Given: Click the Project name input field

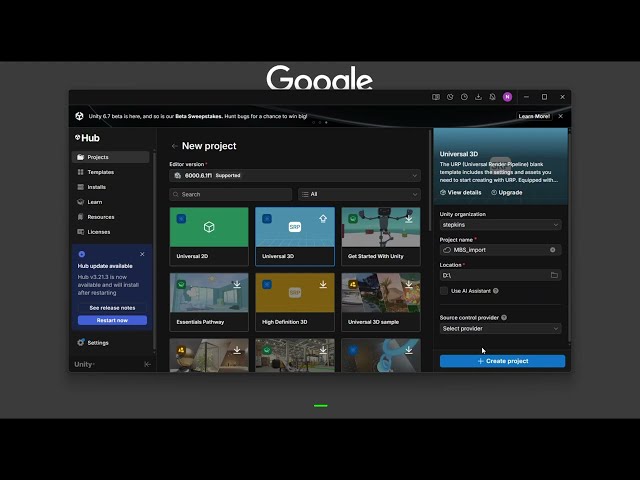Looking at the screenshot, I should [500, 250].
